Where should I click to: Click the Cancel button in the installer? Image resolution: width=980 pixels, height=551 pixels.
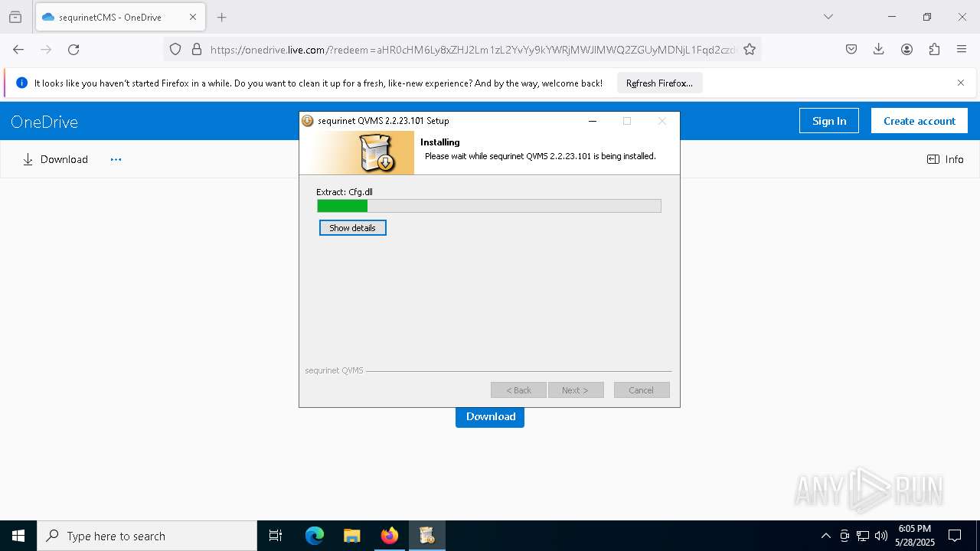[x=642, y=390]
